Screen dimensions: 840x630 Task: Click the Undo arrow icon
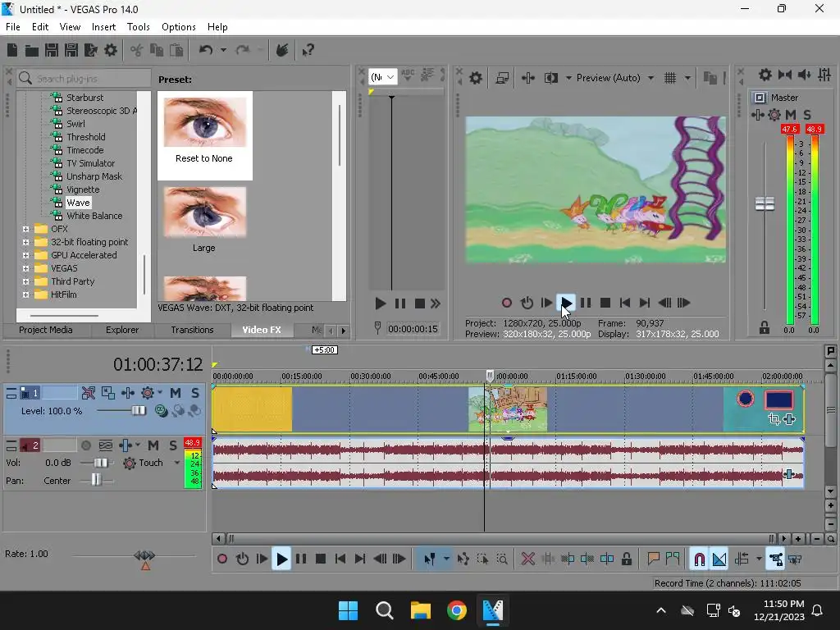tap(206, 50)
